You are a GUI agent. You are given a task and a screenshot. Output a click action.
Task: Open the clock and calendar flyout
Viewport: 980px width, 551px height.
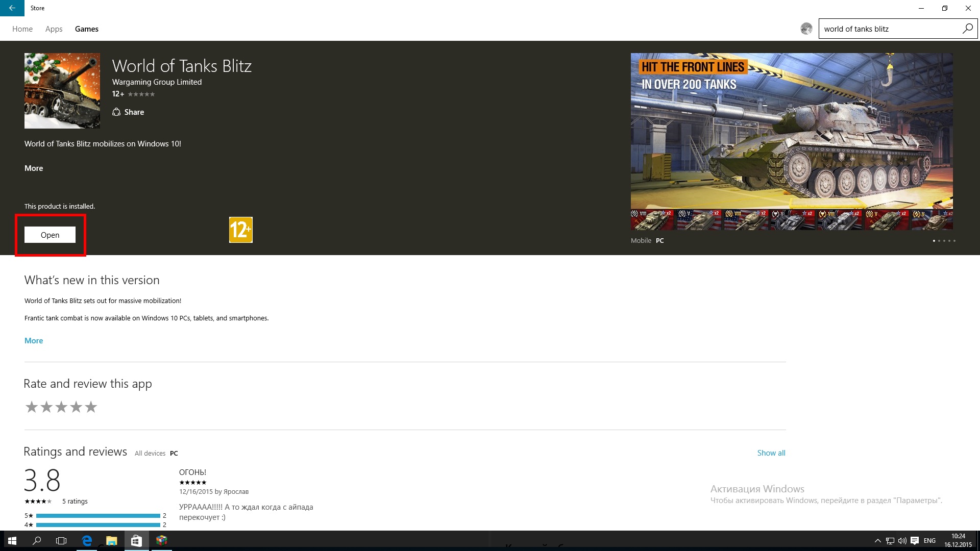click(x=958, y=541)
